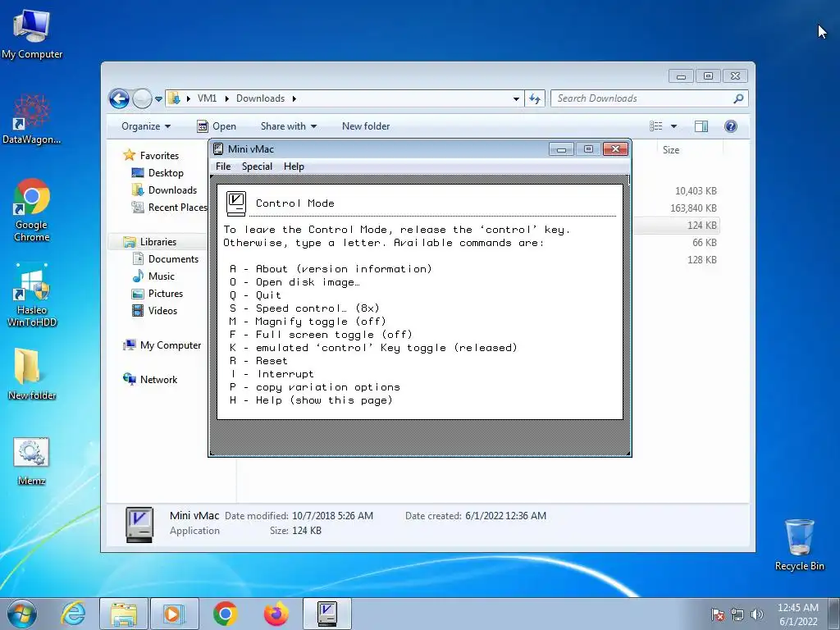Click the Mini vMac taskbar button
Viewport: 840px width, 630px height.
pos(326,614)
